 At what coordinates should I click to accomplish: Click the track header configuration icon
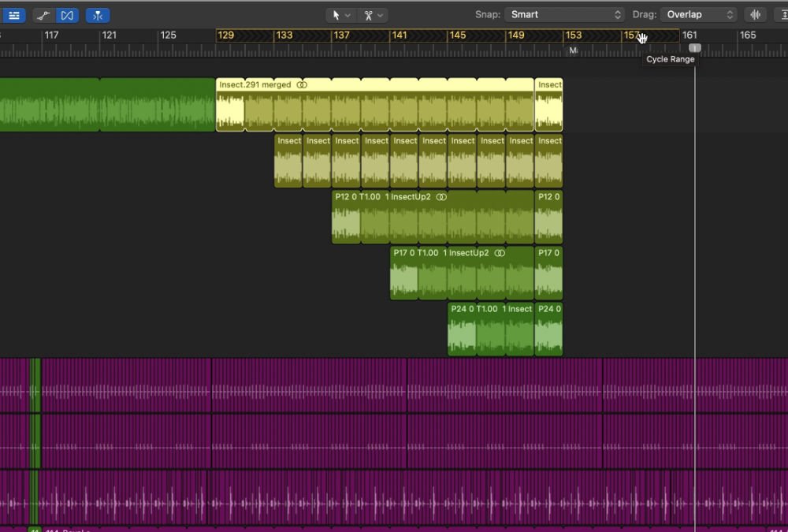(x=15, y=15)
